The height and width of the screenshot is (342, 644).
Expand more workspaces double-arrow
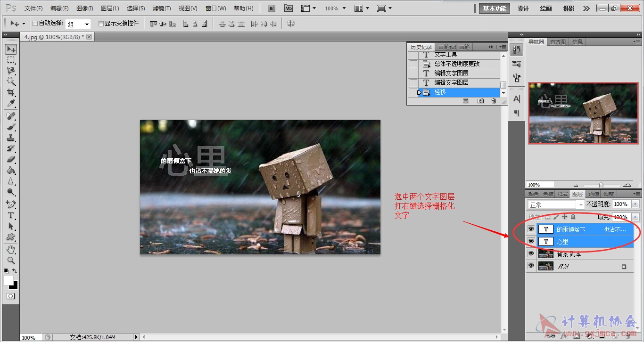click(586, 8)
